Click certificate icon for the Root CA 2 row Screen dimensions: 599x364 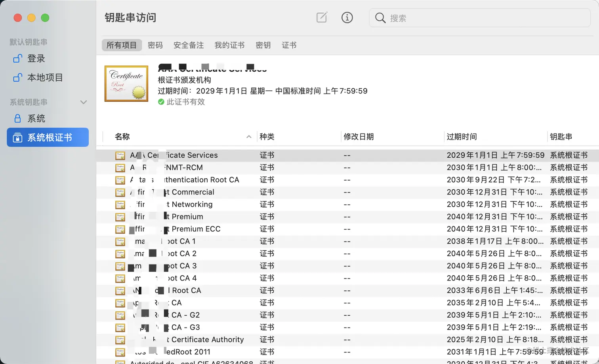[120, 254]
